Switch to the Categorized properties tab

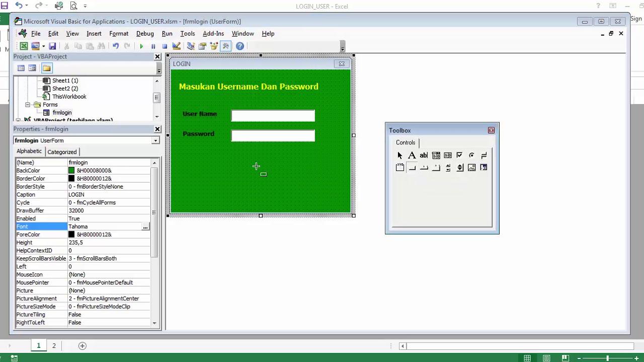click(x=62, y=152)
